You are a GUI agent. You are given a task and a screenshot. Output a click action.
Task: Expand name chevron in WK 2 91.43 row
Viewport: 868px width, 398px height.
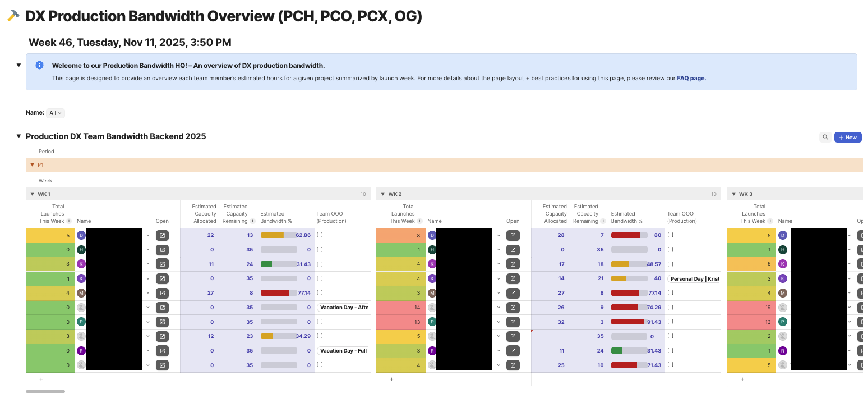[x=498, y=322]
